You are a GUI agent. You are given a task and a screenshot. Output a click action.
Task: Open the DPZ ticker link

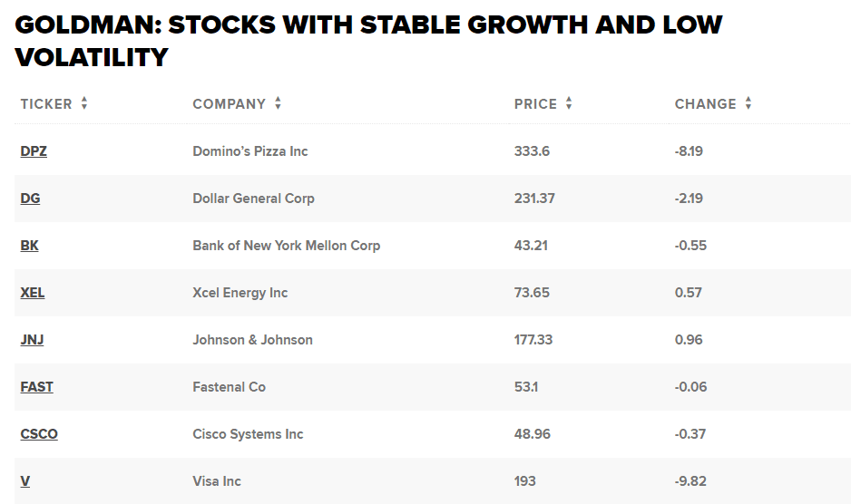(x=34, y=151)
